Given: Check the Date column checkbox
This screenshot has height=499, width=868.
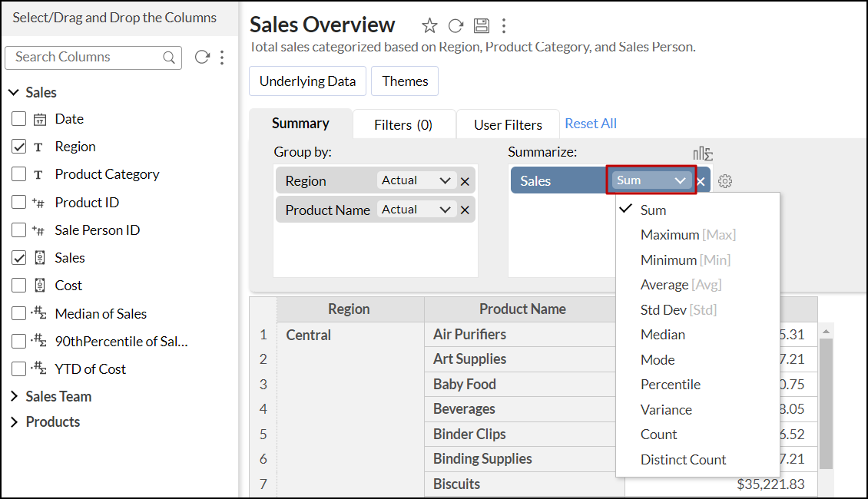Looking at the screenshot, I should (x=19, y=119).
